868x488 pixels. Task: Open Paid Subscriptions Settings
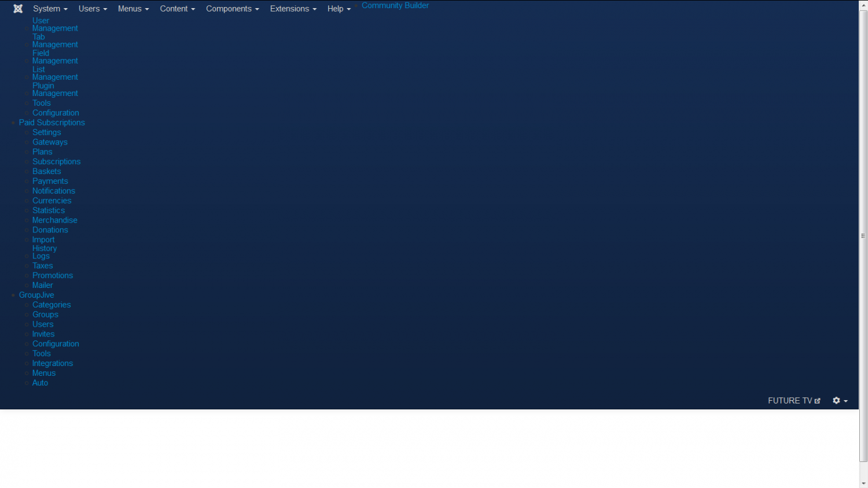47,132
